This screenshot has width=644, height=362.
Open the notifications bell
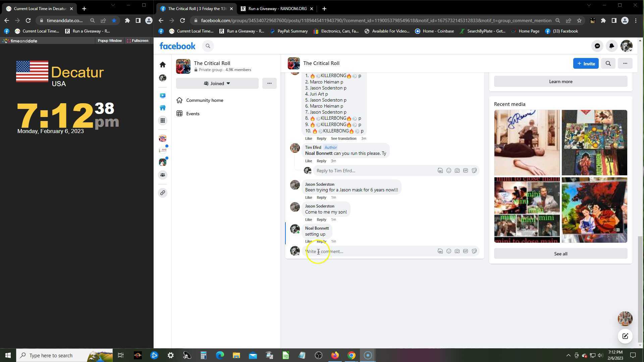(611, 46)
